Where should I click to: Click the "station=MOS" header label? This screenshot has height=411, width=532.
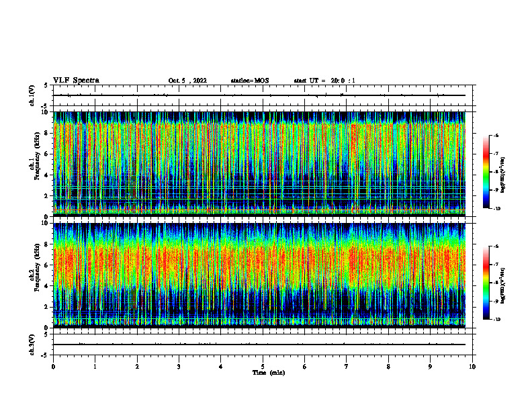(250, 81)
